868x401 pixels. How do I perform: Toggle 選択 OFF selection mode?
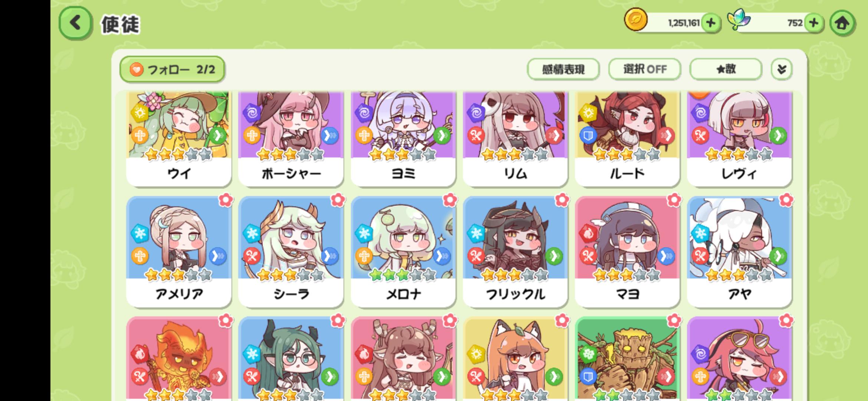point(645,69)
